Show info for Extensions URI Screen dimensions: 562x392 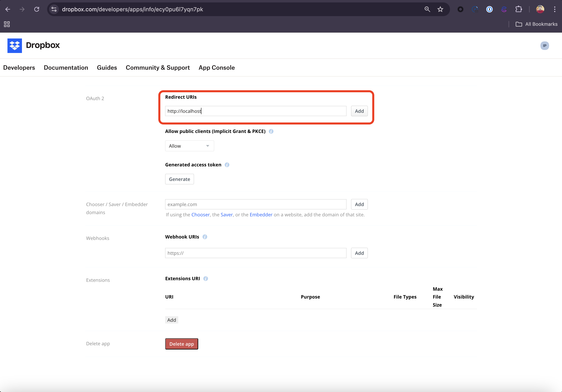(206, 279)
